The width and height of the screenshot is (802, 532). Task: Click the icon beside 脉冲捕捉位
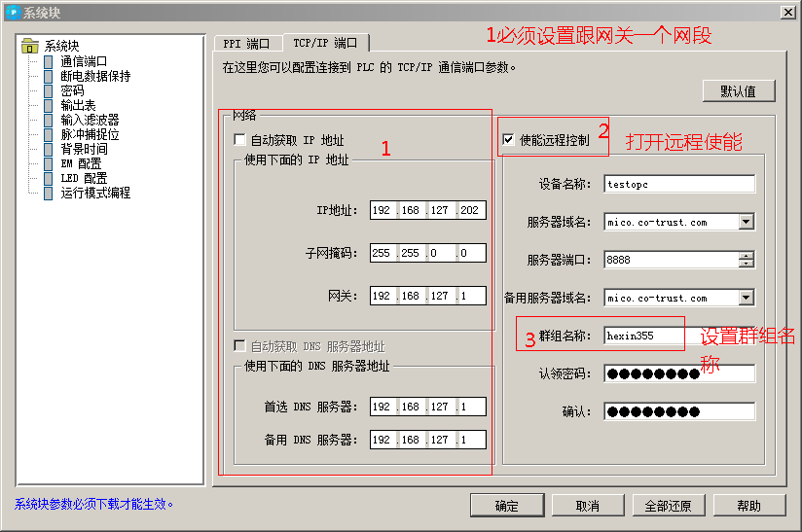point(48,135)
